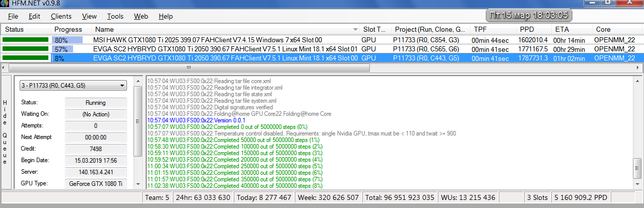Viewport: 644px width, 208px height.
Task: Click log line Version 0.0.1
Action: 197,120
